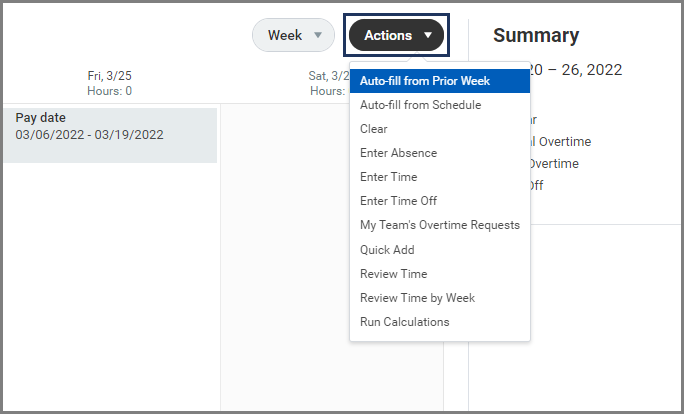
Task: Click the Actions button arrow icon
Action: (428, 36)
